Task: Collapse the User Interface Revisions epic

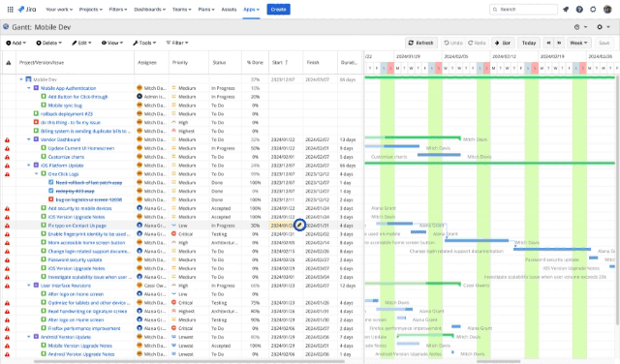Action: point(29,286)
